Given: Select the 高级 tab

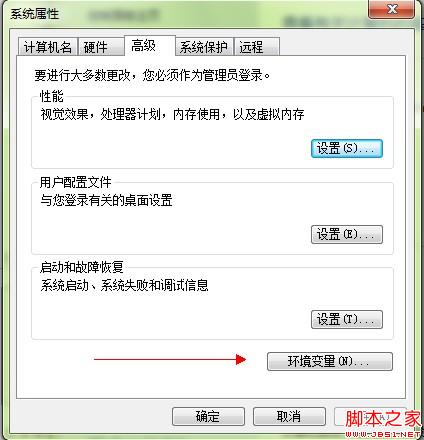Looking at the screenshot, I should 149,45.
